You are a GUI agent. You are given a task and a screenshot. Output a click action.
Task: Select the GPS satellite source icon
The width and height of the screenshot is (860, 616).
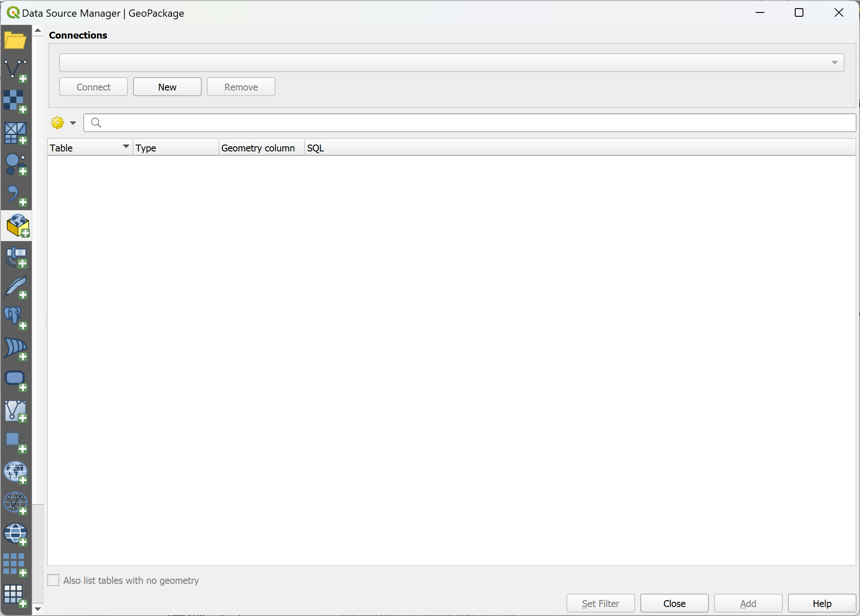(x=15, y=257)
